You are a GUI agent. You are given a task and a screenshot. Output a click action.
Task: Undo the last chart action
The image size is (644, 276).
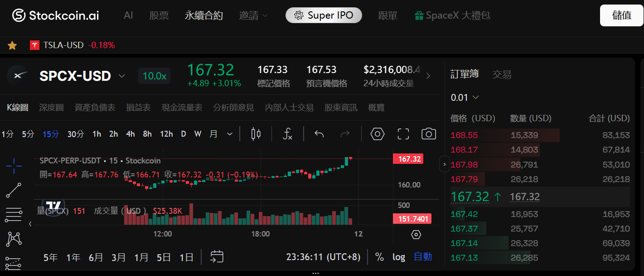tap(319, 134)
